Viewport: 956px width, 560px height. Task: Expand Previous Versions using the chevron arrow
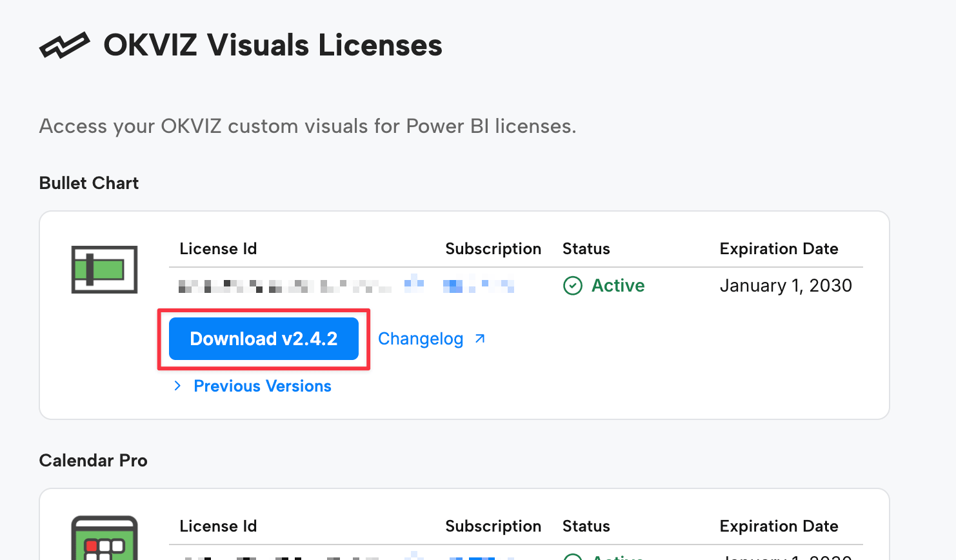click(177, 386)
